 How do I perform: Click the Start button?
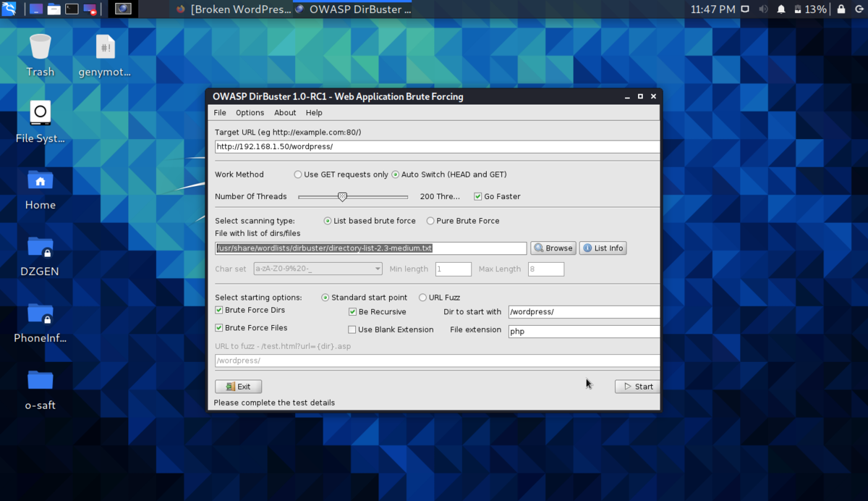pos(637,387)
